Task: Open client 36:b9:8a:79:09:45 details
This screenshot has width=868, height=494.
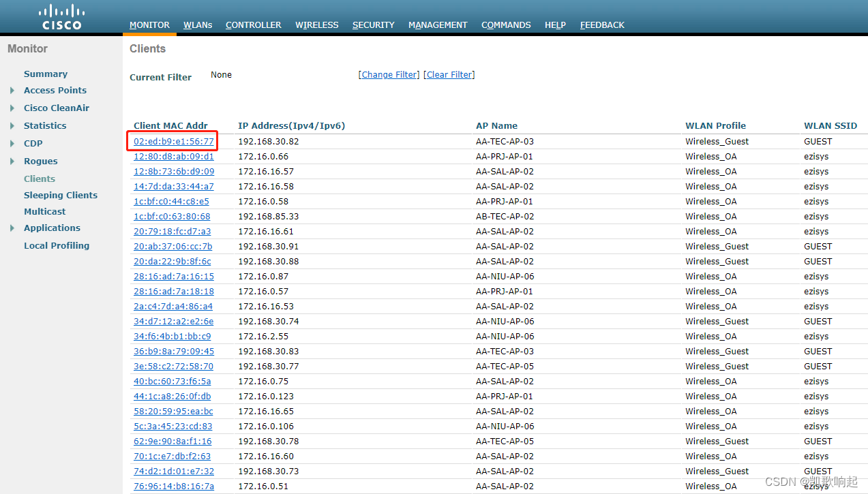Action: coord(174,352)
